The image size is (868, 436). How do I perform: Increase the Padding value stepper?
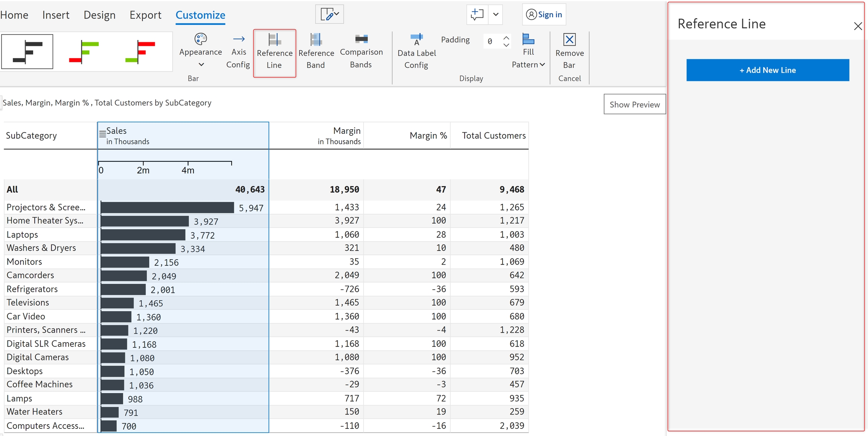pyautogui.click(x=506, y=38)
